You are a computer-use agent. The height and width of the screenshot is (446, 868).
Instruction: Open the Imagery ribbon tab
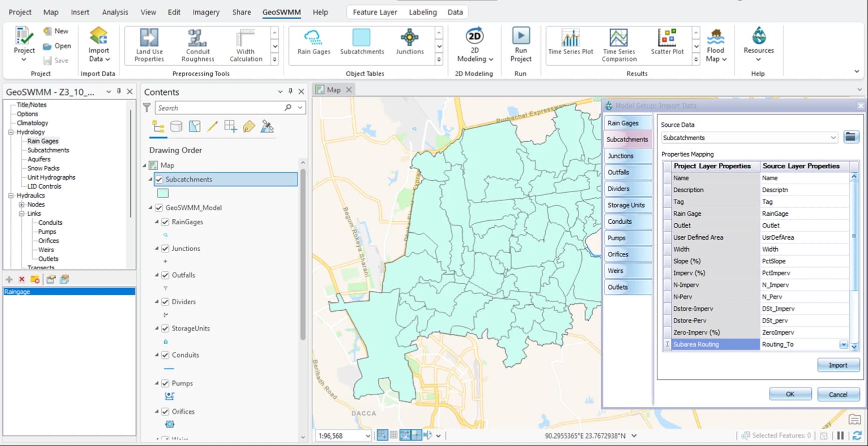click(206, 12)
